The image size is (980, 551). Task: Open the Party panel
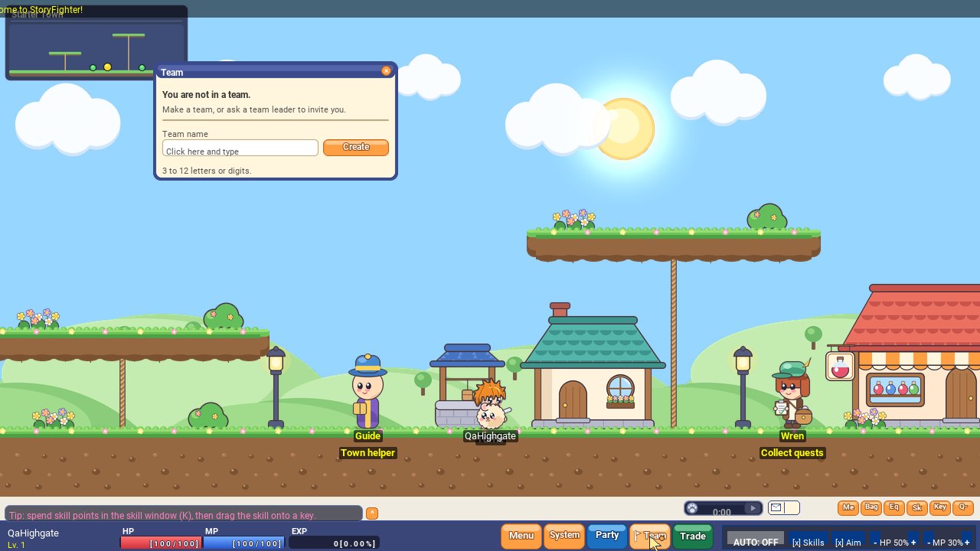(x=607, y=536)
